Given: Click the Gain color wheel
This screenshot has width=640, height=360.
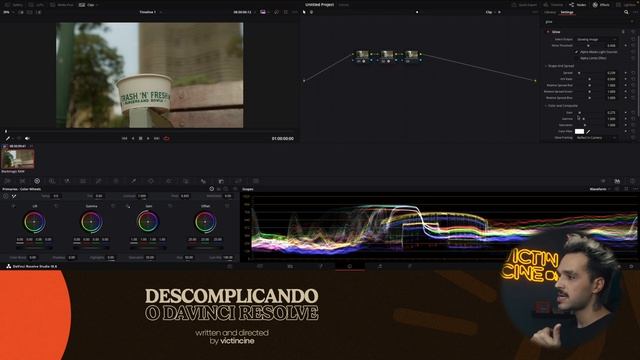Looking at the screenshot, I should [148, 222].
